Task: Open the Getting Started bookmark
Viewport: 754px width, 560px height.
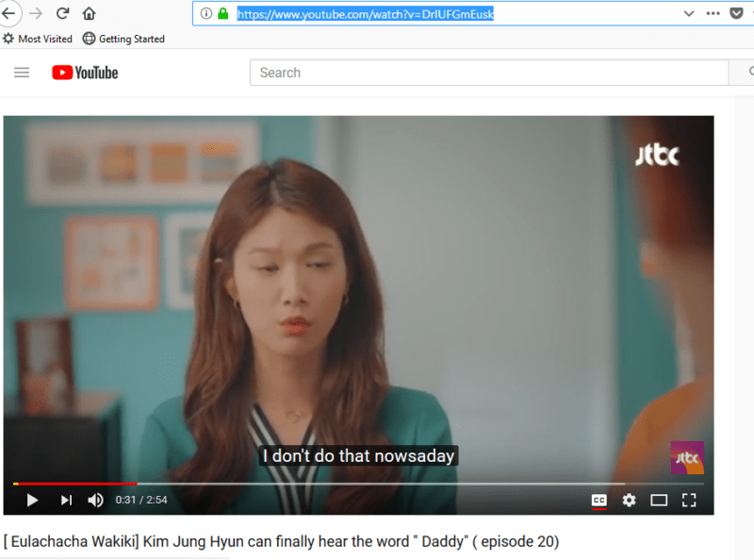Action: pyautogui.click(x=123, y=39)
